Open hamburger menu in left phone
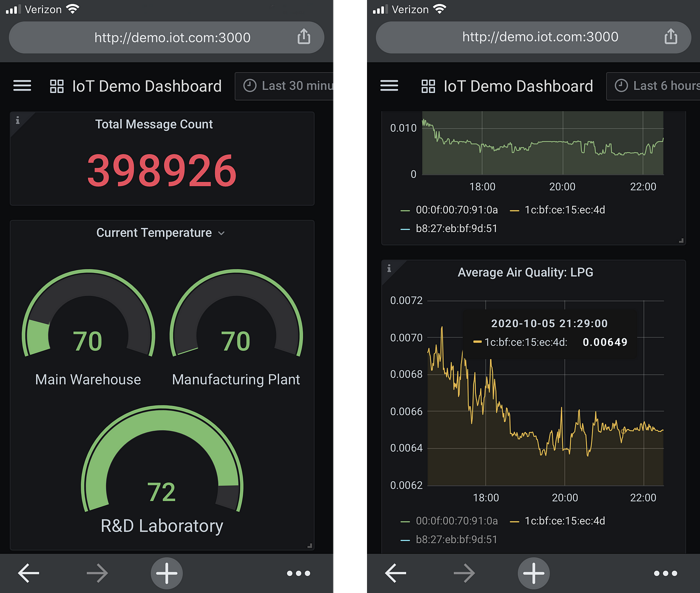The height and width of the screenshot is (593, 700). [22, 86]
